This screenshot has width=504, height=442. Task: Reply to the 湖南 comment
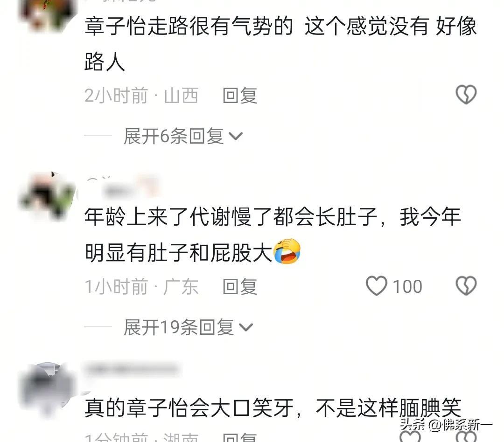tap(240, 437)
